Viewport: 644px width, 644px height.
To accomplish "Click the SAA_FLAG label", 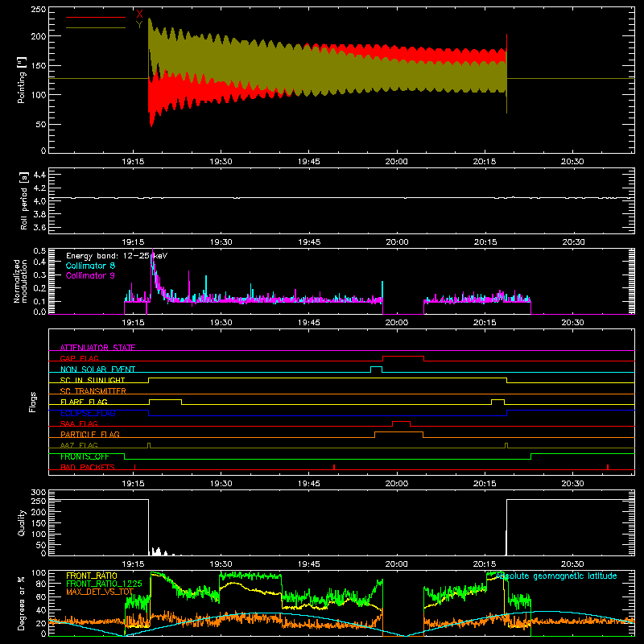I will [79, 423].
